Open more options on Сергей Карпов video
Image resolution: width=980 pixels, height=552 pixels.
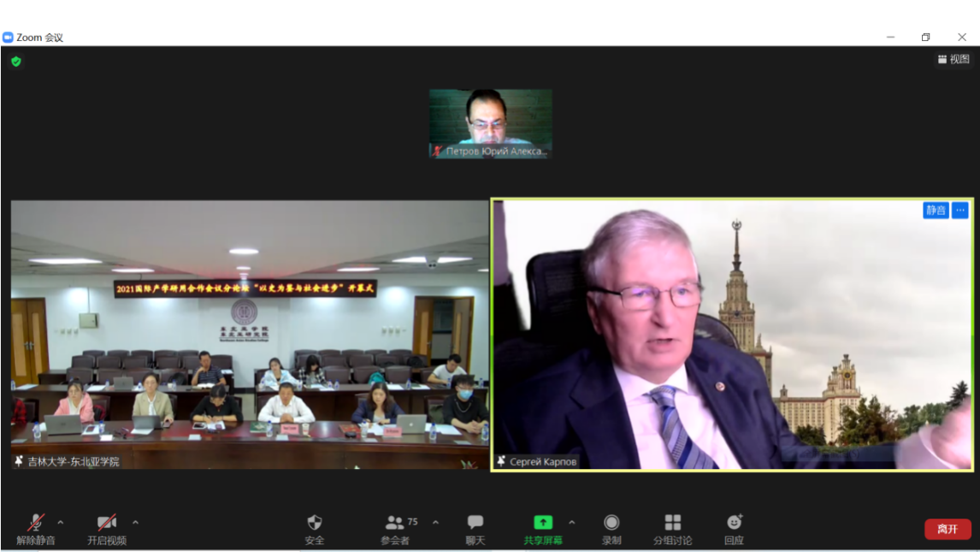tap(960, 211)
